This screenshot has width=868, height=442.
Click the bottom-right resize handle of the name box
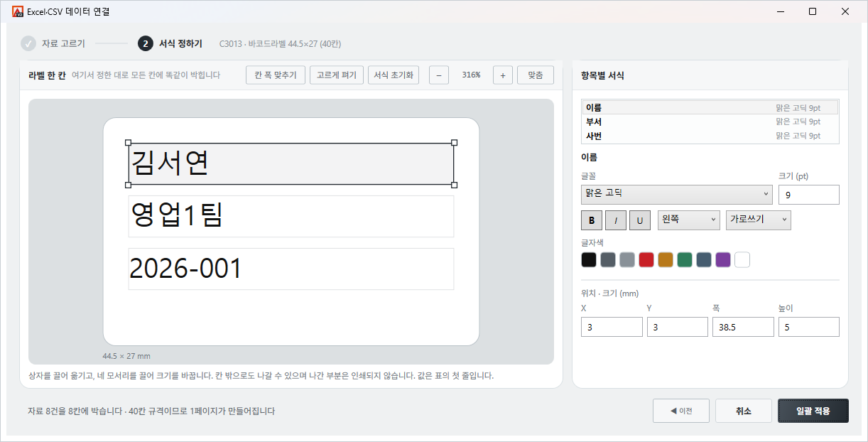454,185
